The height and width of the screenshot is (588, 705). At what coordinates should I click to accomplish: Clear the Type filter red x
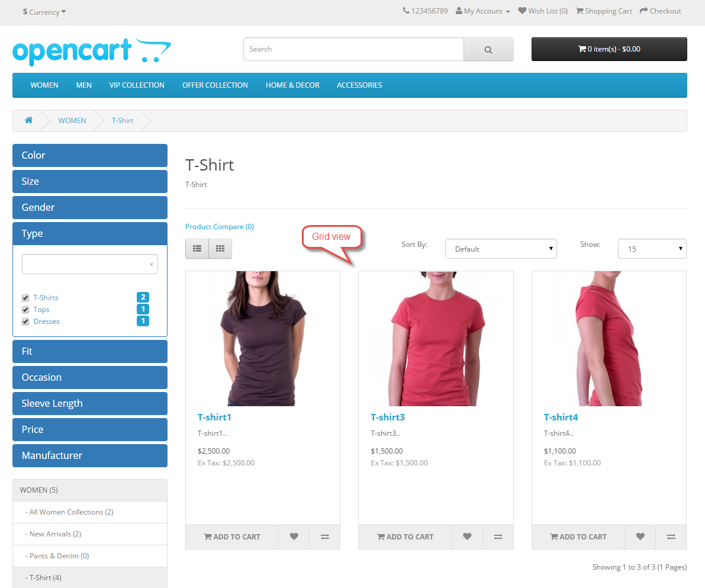[152, 265]
